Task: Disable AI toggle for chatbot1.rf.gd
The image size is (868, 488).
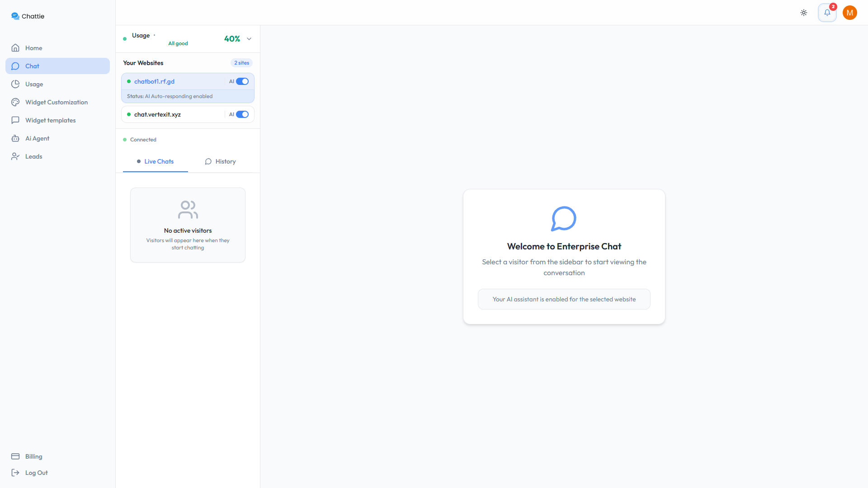Action: (x=242, y=81)
